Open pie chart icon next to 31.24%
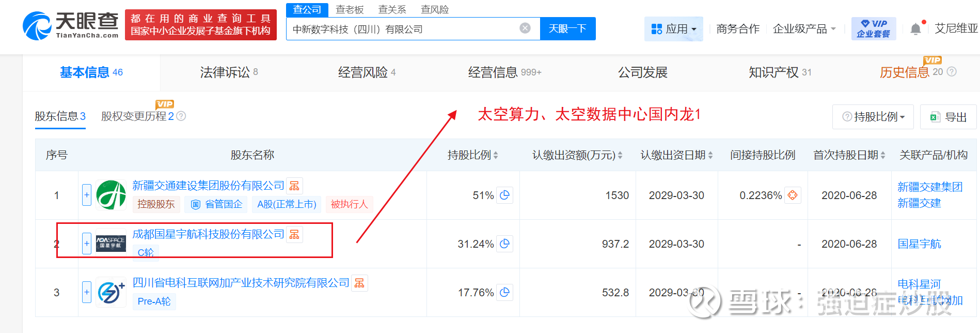This screenshot has width=980, height=333. 504,244
